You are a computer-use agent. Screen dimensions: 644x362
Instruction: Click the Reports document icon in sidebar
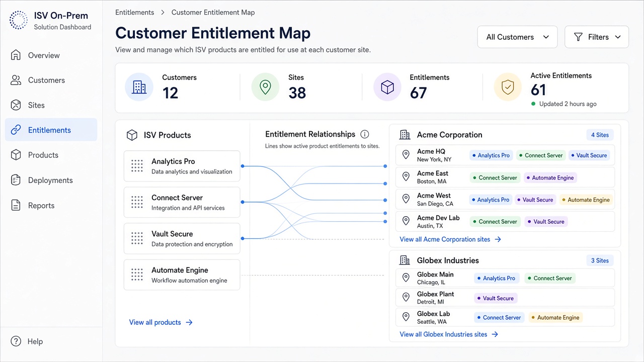pos(16,205)
